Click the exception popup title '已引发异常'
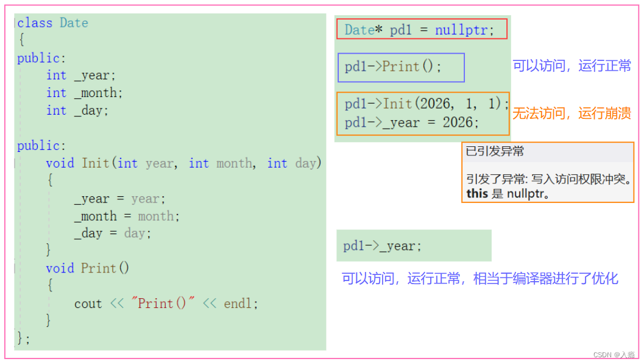The image size is (644, 364). [495, 152]
